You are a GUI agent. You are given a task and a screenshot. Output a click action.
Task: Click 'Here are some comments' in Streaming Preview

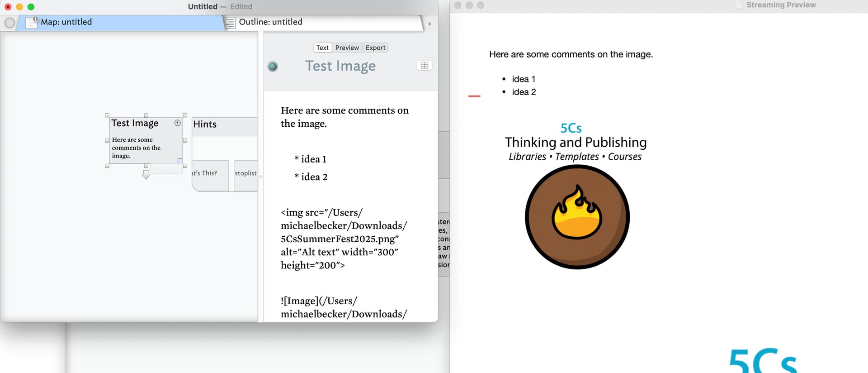pyautogui.click(x=571, y=54)
